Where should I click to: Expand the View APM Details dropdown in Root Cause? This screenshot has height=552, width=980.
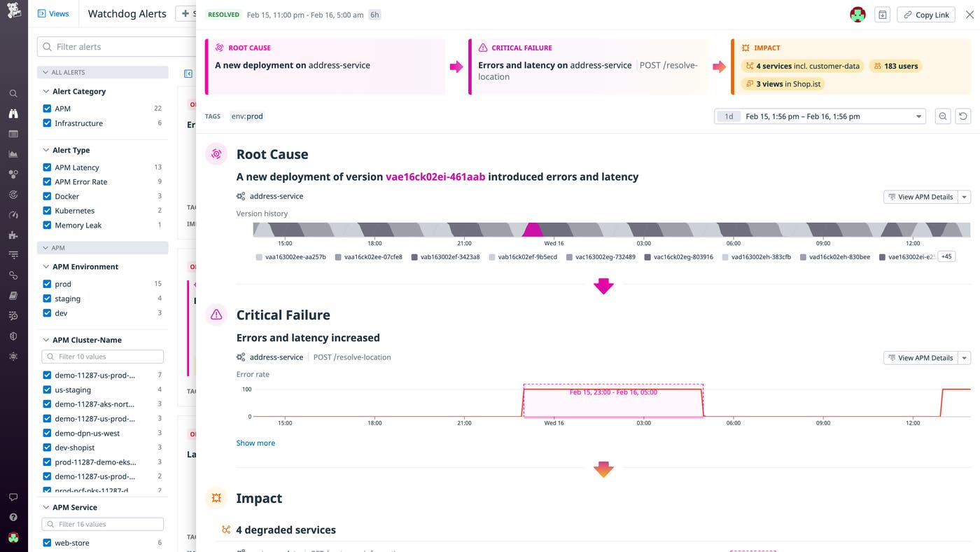pos(965,197)
